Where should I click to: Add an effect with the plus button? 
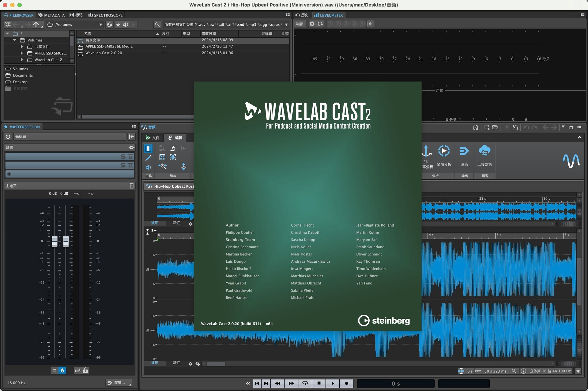9,174
